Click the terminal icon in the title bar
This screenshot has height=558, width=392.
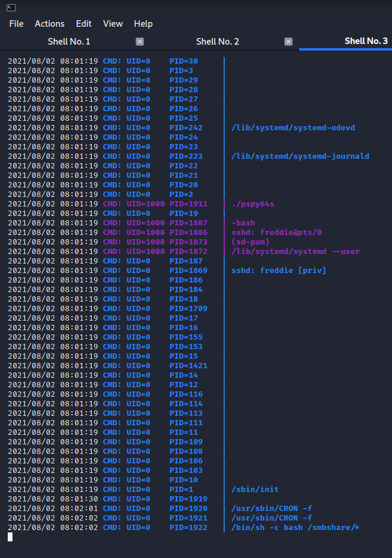pyautogui.click(x=11, y=8)
